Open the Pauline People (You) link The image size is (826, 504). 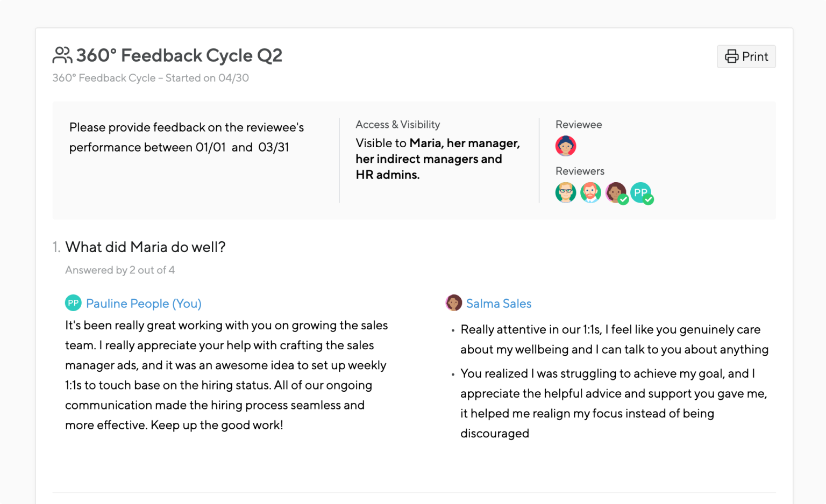point(143,304)
